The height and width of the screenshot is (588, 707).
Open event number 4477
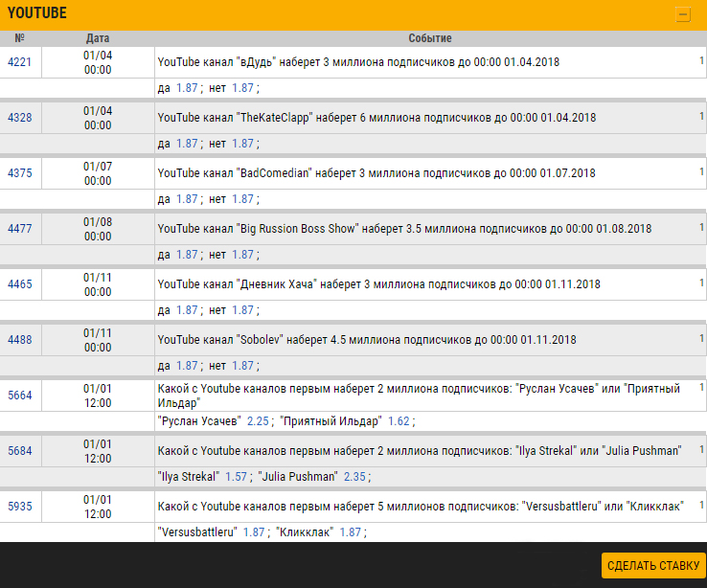(20, 229)
